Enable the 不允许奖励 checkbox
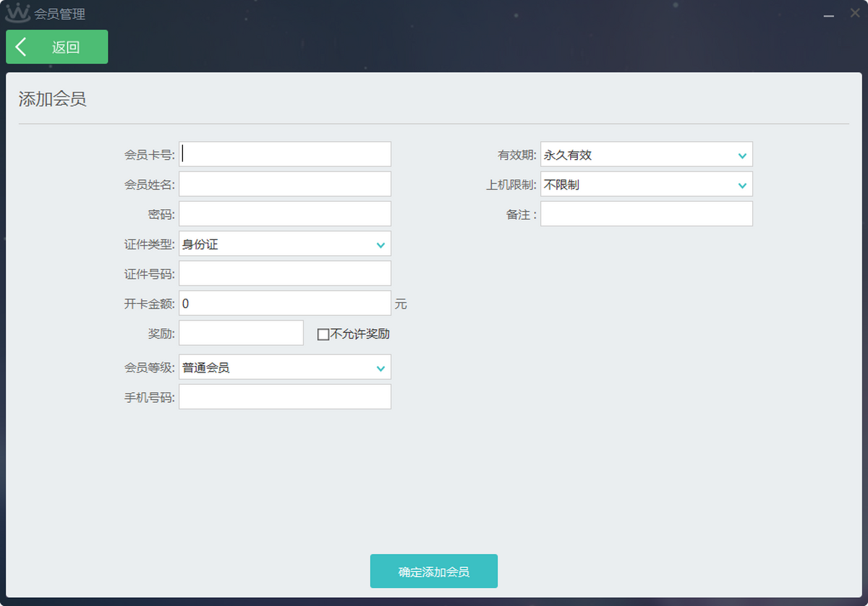 [323, 334]
